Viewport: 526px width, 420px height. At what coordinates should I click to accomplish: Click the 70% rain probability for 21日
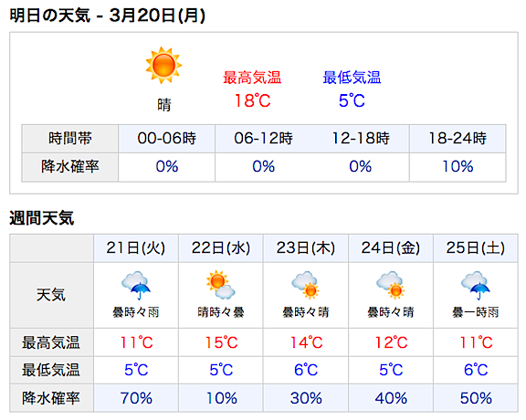[x=136, y=398]
